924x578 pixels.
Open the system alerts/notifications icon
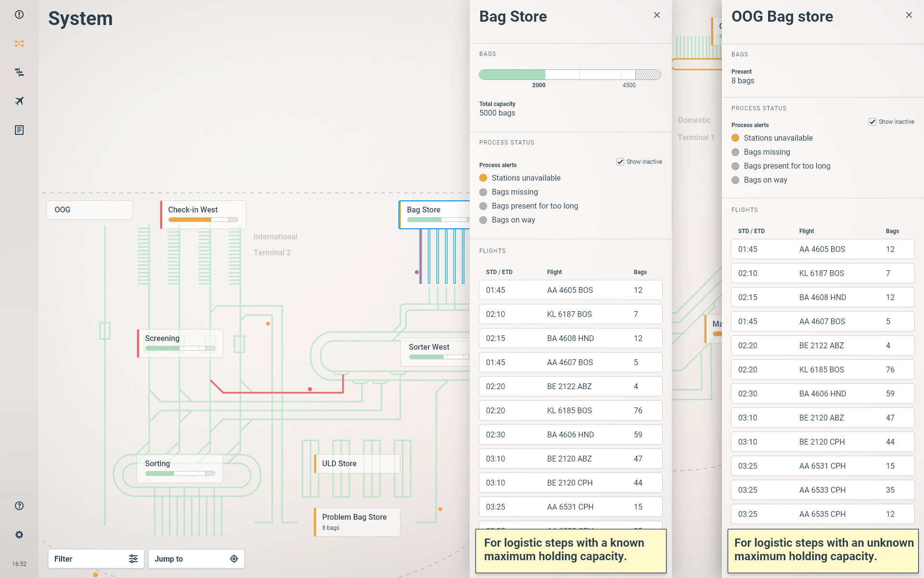coord(19,14)
